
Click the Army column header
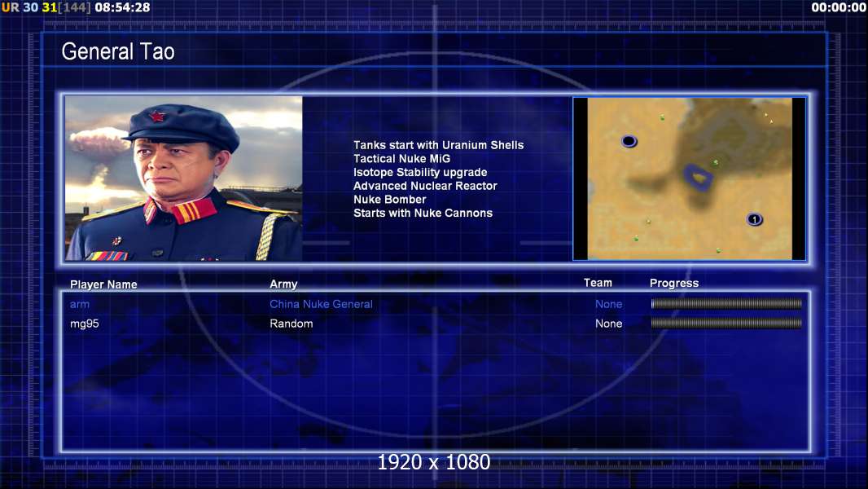283,284
